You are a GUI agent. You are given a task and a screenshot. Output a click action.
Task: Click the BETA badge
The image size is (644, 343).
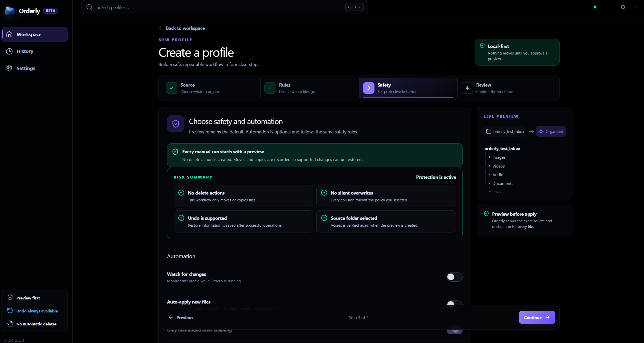point(50,11)
